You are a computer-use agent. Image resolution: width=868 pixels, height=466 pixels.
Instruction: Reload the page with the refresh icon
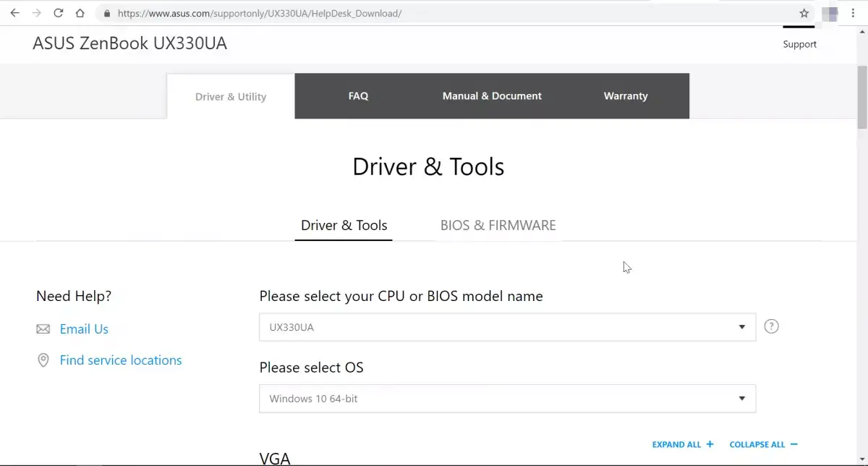(x=59, y=13)
